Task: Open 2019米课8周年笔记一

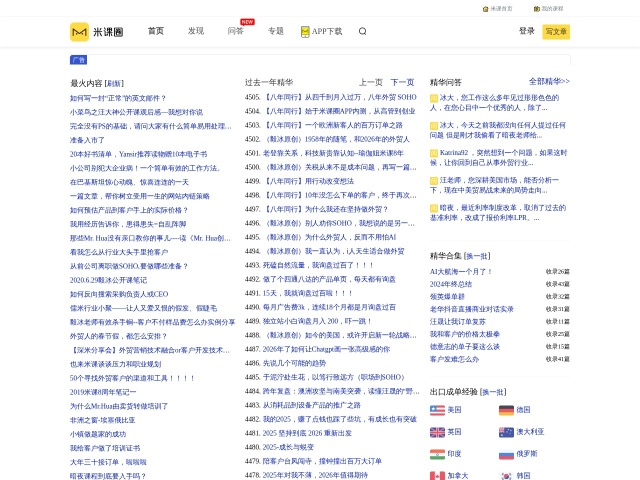Action: click(x=103, y=392)
